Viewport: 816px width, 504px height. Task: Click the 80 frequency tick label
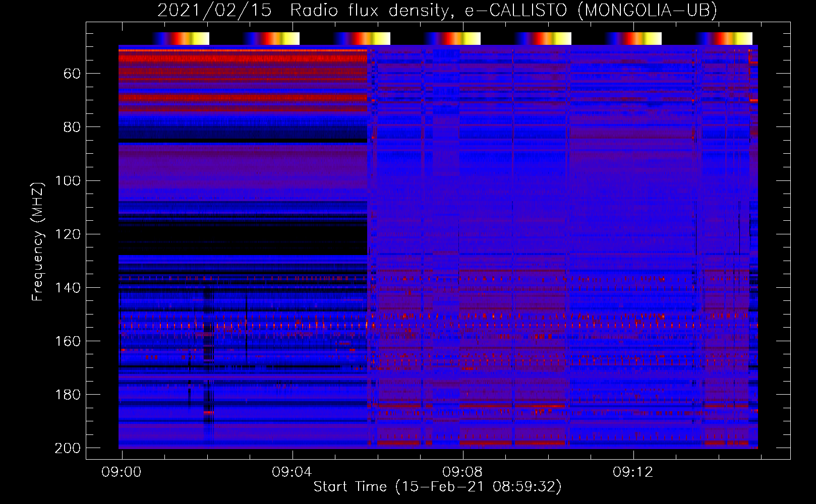pos(72,127)
